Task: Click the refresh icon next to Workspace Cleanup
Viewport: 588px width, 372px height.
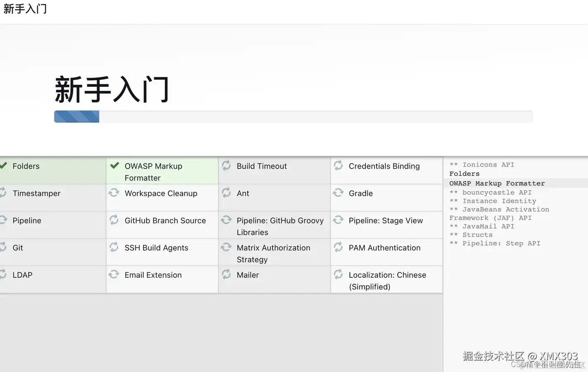Action: 114,193
